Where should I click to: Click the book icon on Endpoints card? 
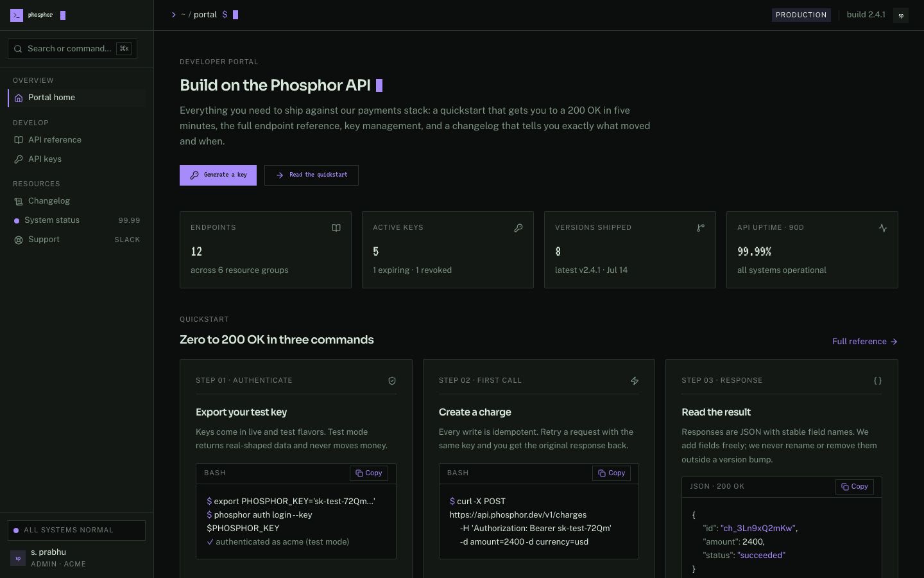[336, 228]
